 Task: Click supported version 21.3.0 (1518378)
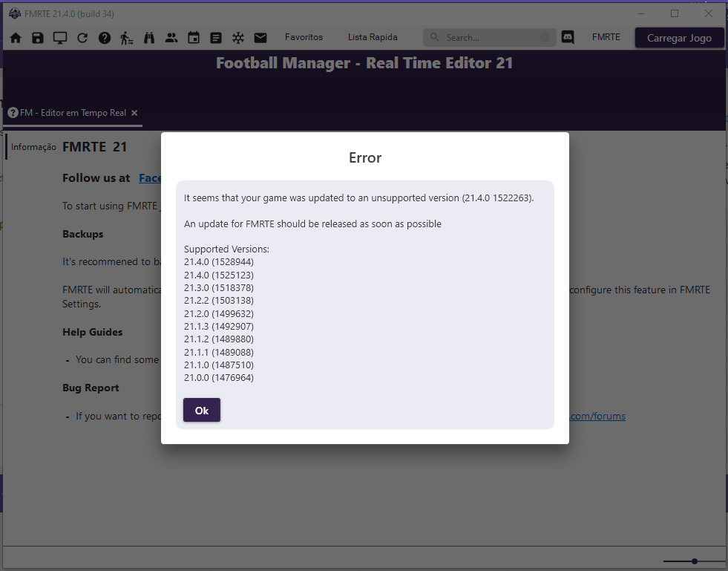tap(219, 288)
